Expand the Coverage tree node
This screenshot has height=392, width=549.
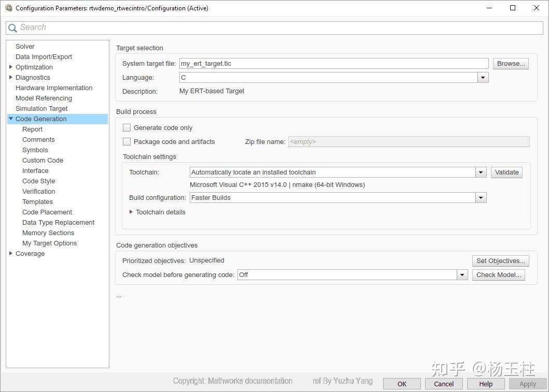tap(10, 253)
